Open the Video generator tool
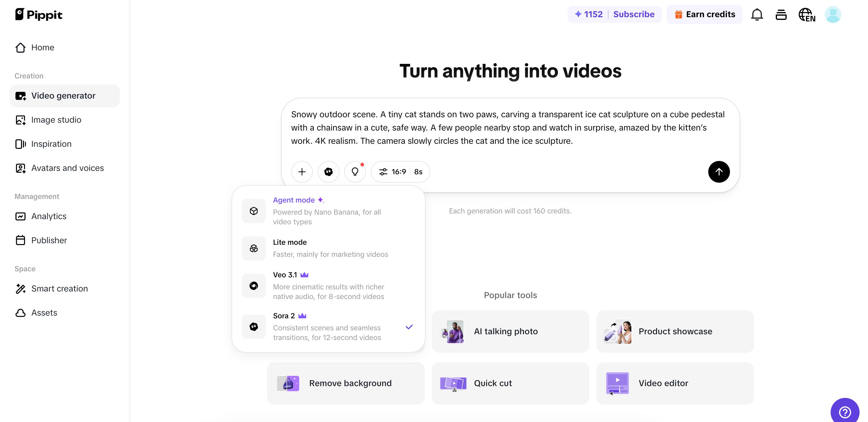This screenshot has width=868, height=422. pos(64,96)
